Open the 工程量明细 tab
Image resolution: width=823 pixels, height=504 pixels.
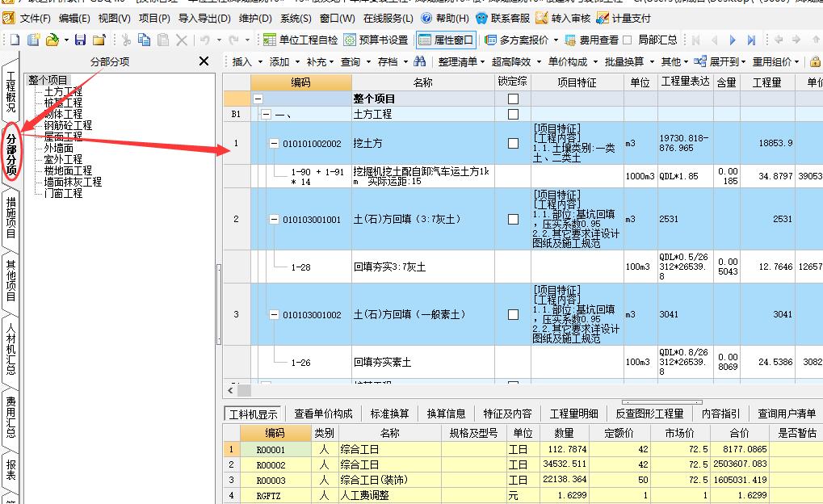(x=573, y=414)
